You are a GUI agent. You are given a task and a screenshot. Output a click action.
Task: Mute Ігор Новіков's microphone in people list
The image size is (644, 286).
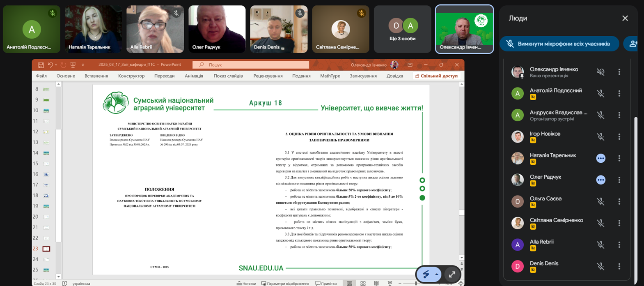click(x=600, y=137)
